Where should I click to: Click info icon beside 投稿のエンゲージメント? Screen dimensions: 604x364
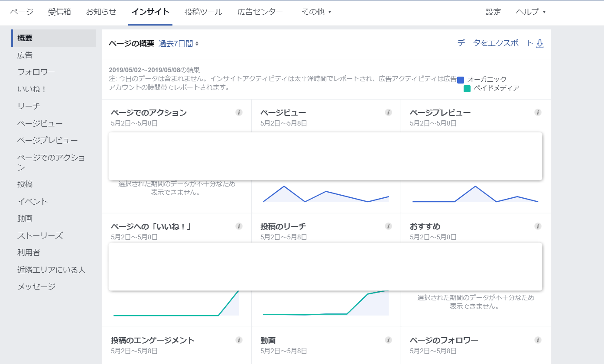239,340
